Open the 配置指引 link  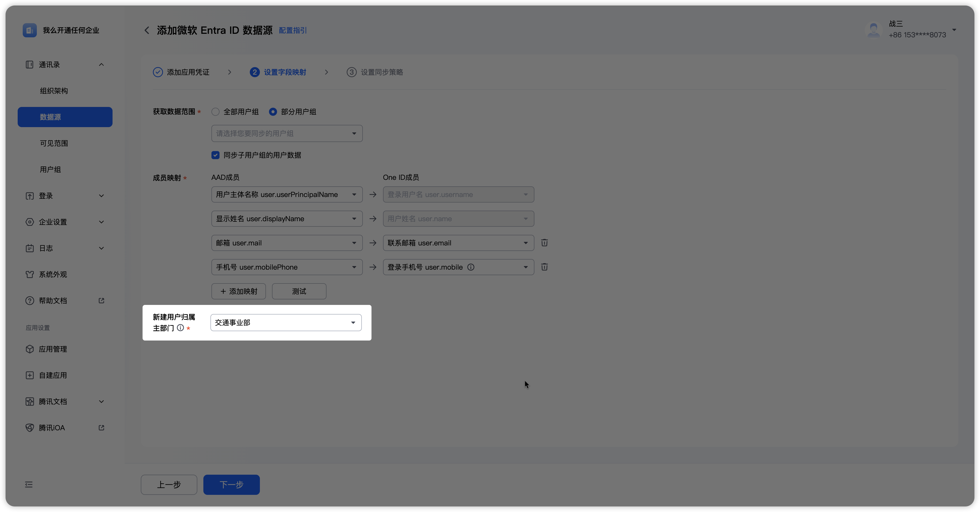(292, 31)
